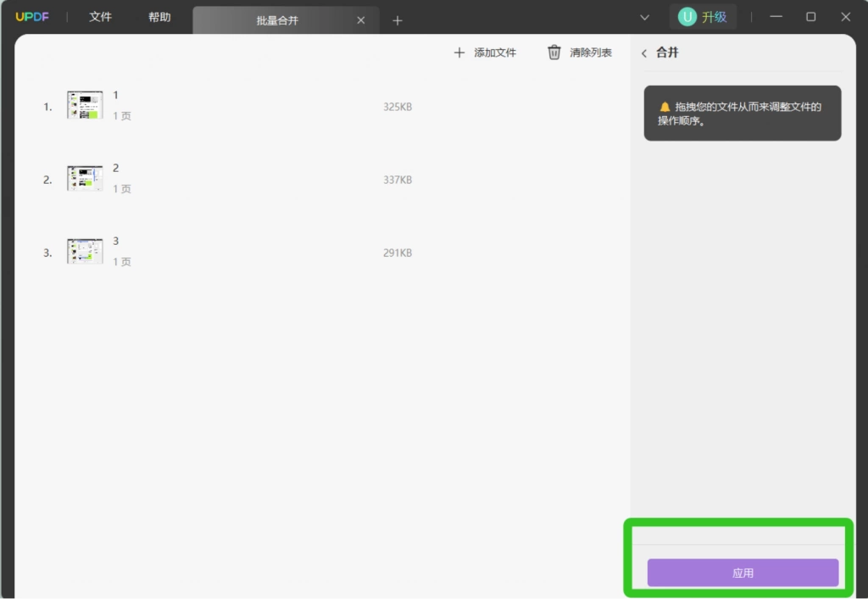Select the thumbnail of file 1
Viewport: 868px width, 599px height.
85,105
